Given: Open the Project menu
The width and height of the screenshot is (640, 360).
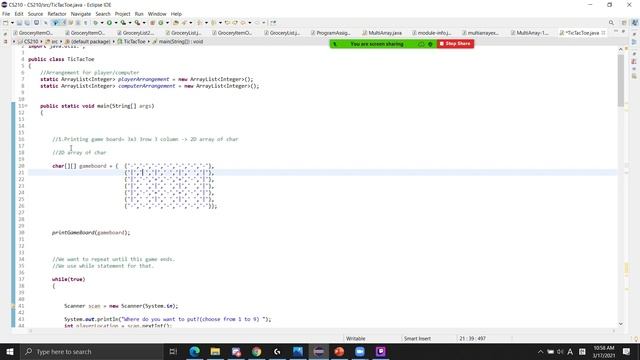Looking at the screenshot, I should coord(122,14).
